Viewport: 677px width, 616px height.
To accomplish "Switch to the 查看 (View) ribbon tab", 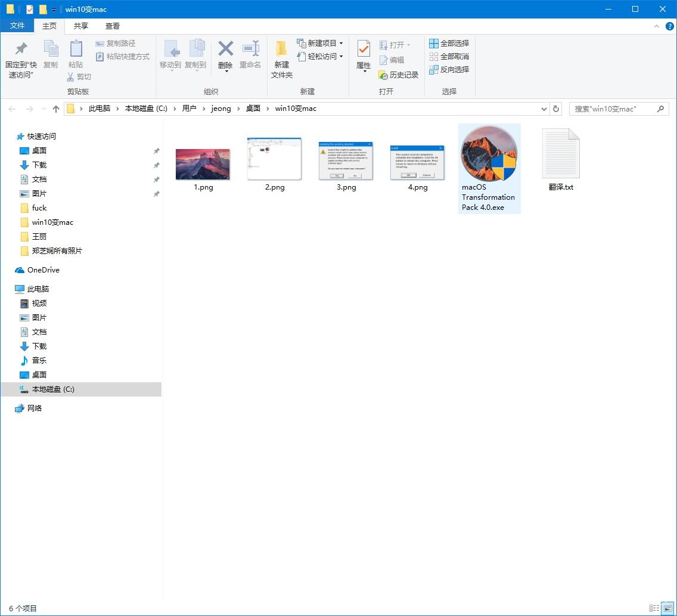I will click(113, 26).
